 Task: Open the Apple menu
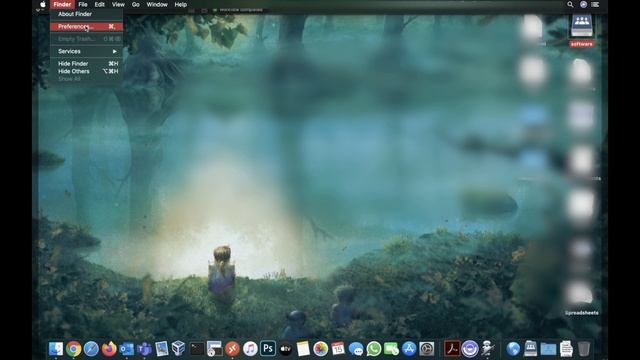[42, 4]
